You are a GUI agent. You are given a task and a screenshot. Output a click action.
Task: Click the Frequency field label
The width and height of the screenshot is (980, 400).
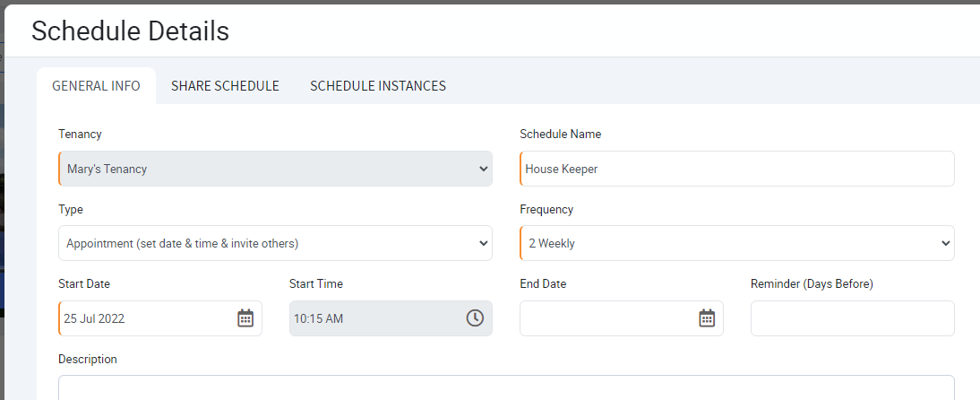[546, 210]
